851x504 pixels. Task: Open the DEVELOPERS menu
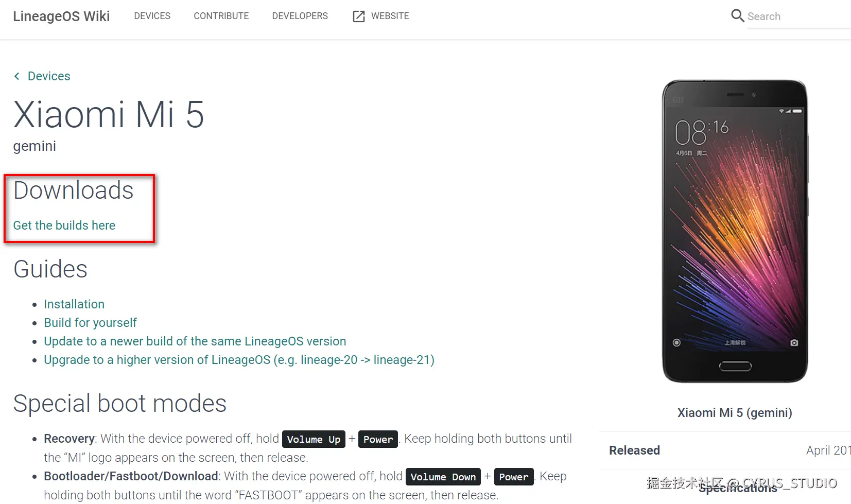[x=300, y=16]
